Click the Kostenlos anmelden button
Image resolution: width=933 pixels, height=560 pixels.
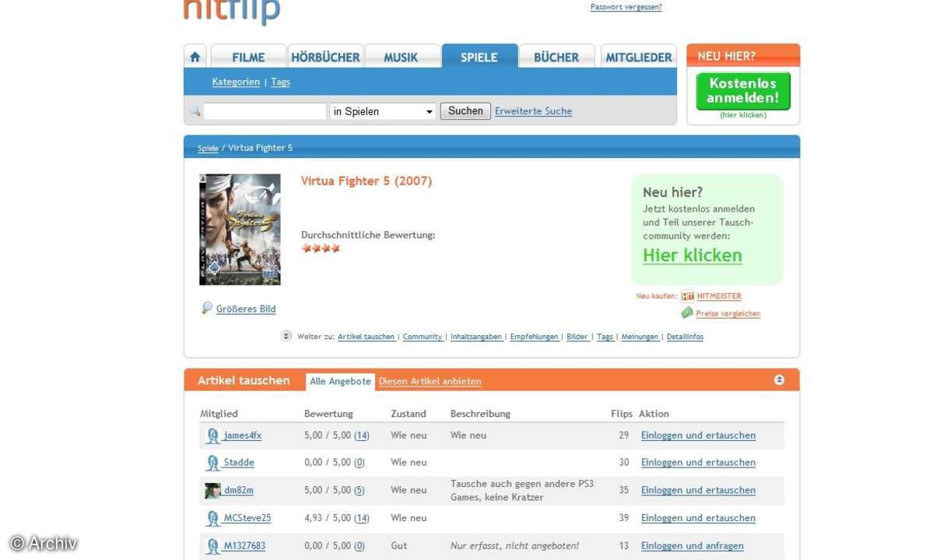click(743, 91)
